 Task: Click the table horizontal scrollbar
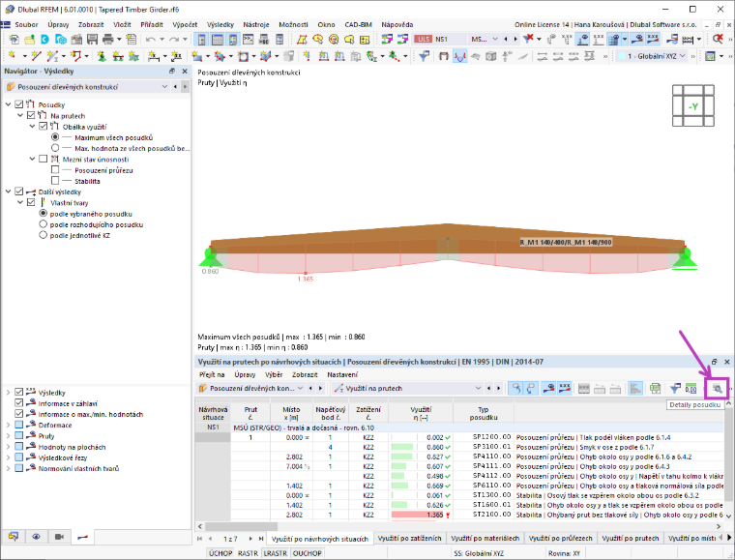pyautogui.click(x=461, y=527)
